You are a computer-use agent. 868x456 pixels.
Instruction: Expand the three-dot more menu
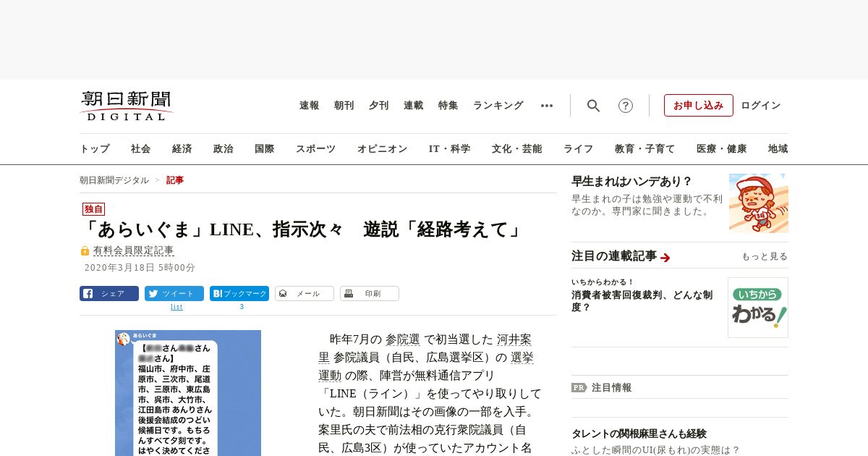[547, 106]
